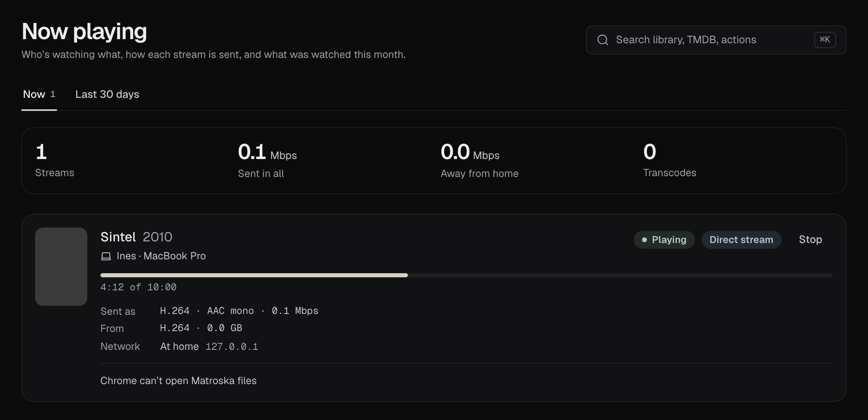Click the Playing status badge
The height and width of the screenshot is (420, 868).
664,240
